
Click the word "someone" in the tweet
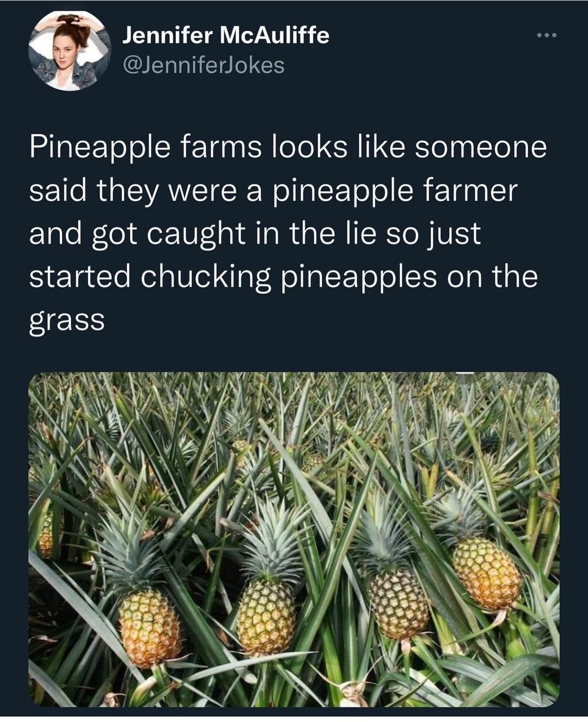click(480, 148)
